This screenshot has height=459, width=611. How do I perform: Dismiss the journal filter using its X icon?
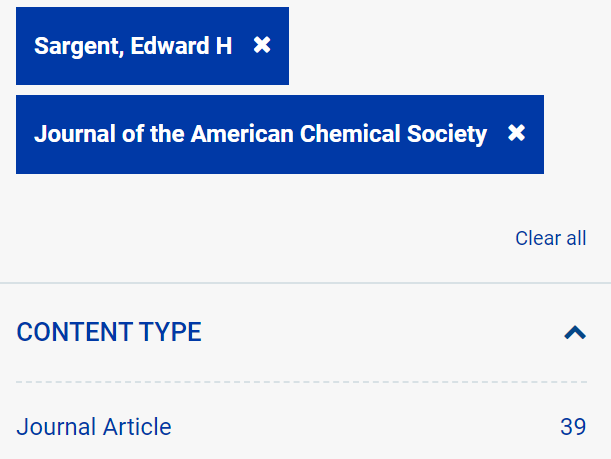pyautogui.click(x=516, y=133)
